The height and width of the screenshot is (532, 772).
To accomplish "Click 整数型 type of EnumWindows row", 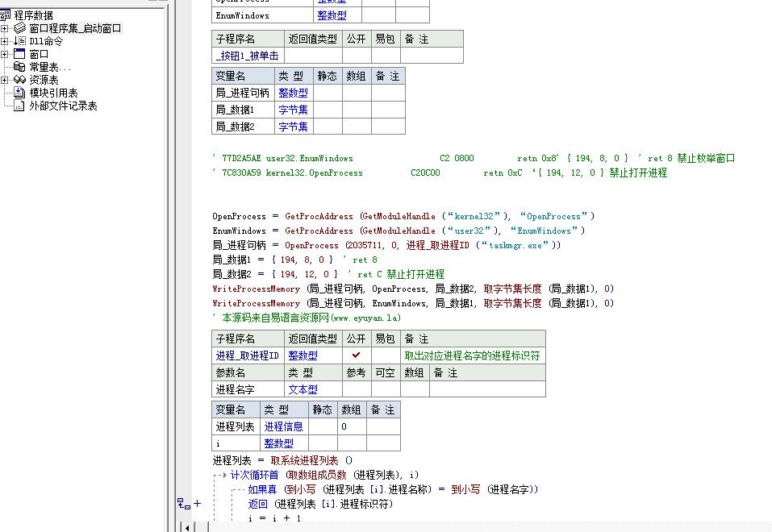I will coord(337,15).
